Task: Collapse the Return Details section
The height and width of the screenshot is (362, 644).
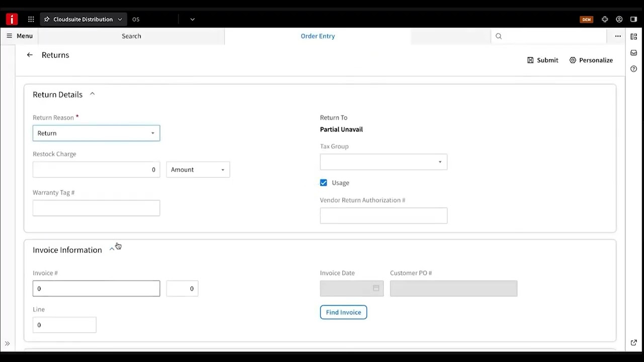Action: point(92,94)
